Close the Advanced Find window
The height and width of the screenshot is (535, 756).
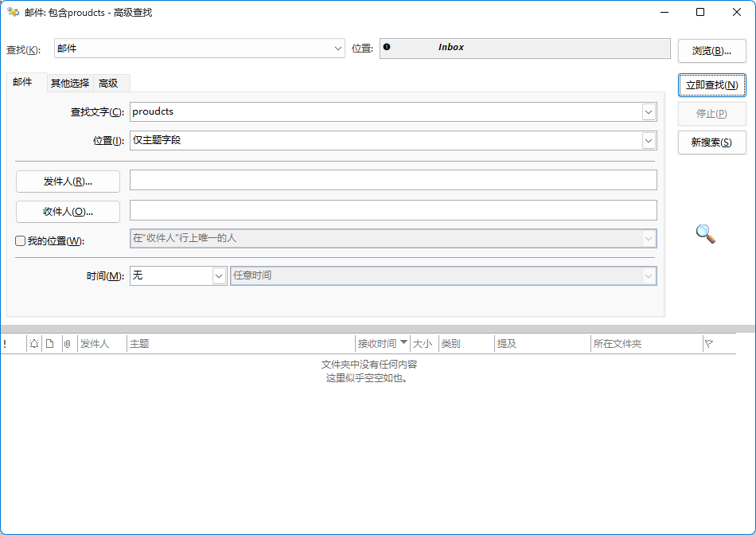[x=737, y=12]
